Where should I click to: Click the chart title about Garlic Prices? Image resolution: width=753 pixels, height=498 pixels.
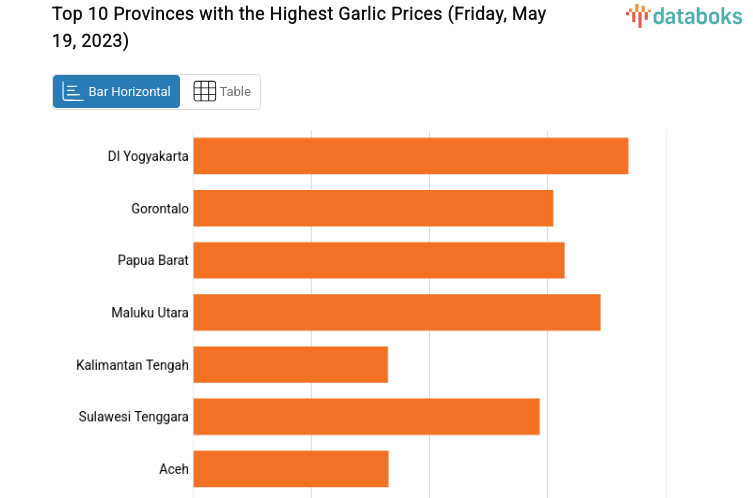click(x=300, y=28)
